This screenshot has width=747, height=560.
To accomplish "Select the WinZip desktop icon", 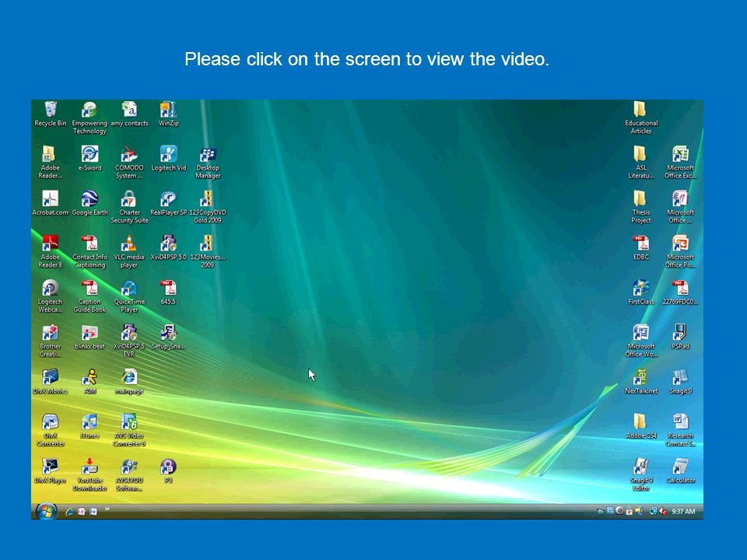I will point(169,114).
